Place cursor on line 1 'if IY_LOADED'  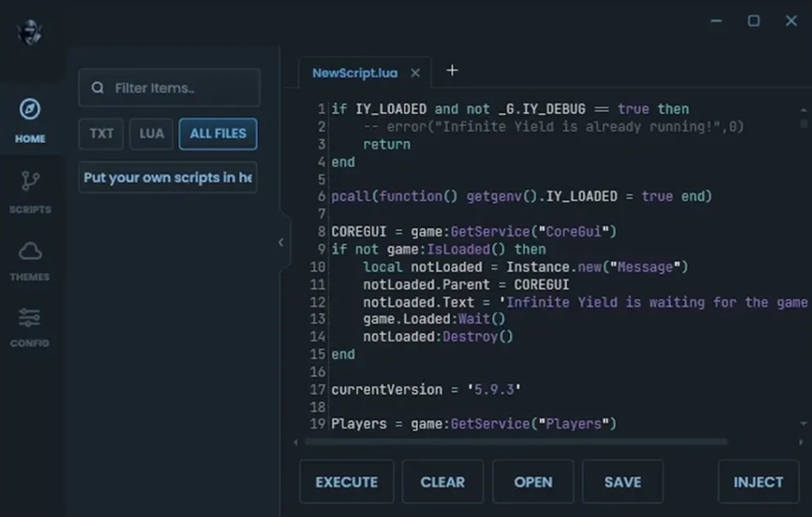(510, 110)
